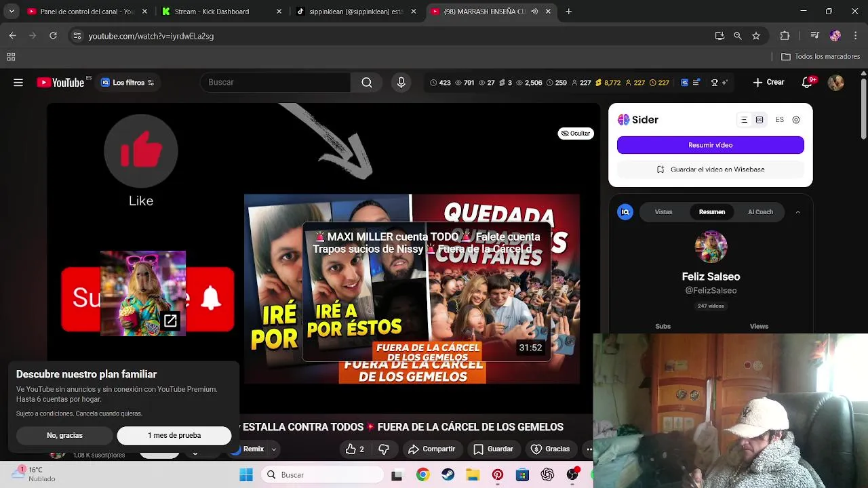This screenshot has height=488, width=868.
Task: Open the vidIQ Los filtros control
Action: point(127,83)
